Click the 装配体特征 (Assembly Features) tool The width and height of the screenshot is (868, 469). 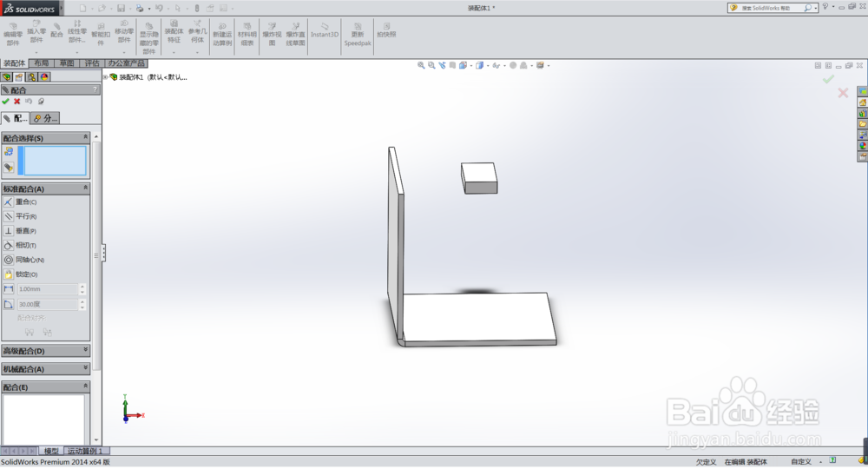(x=174, y=31)
